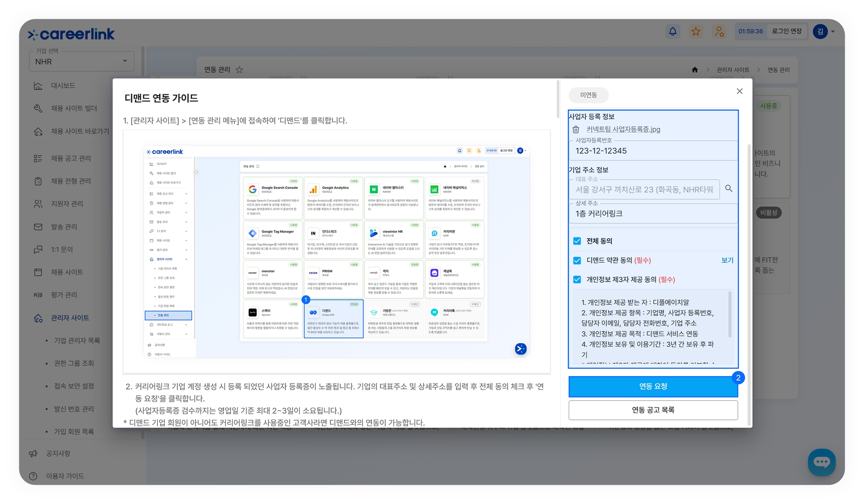Click the 상세 주소 input field

[x=652, y=214]
